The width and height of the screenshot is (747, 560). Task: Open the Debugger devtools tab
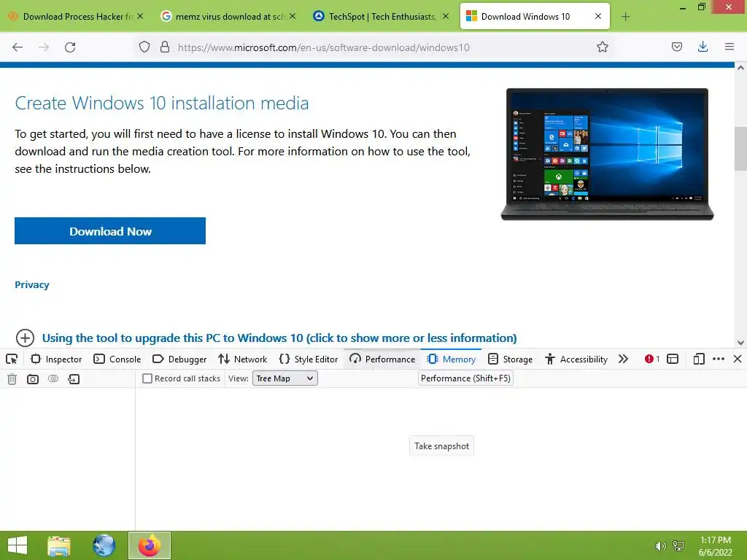pos(179,359)
